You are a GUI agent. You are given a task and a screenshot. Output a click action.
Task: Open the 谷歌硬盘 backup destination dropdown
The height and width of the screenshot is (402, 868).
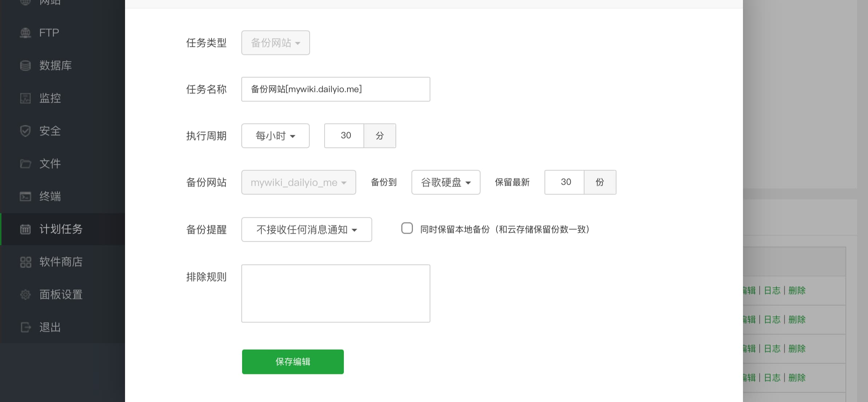(446, 182)
